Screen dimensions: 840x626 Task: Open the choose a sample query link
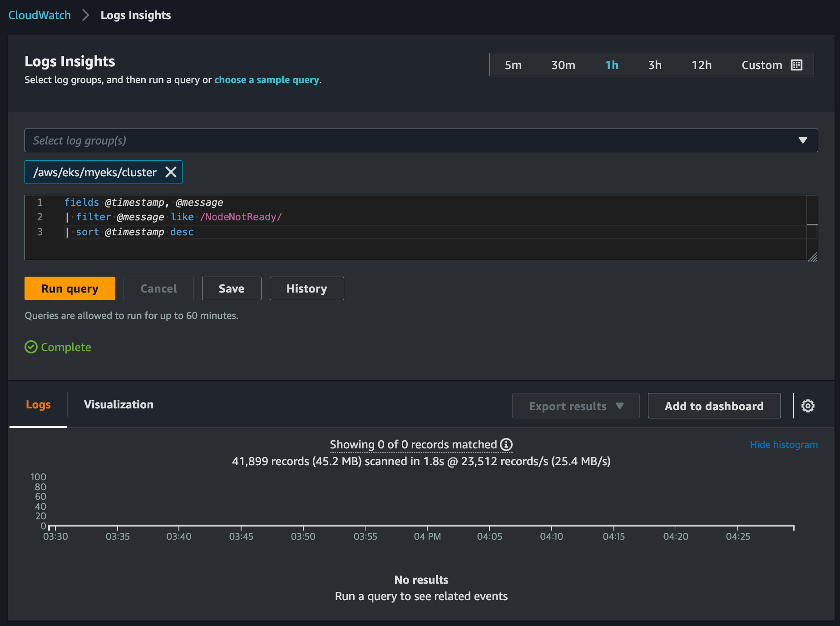(x=267, y=79)
